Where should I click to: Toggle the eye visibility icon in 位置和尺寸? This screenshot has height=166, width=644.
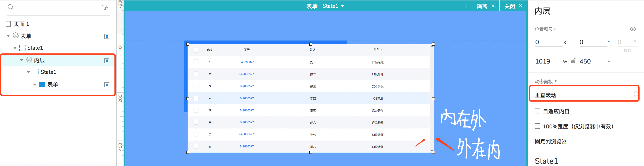tap(633, 29)
